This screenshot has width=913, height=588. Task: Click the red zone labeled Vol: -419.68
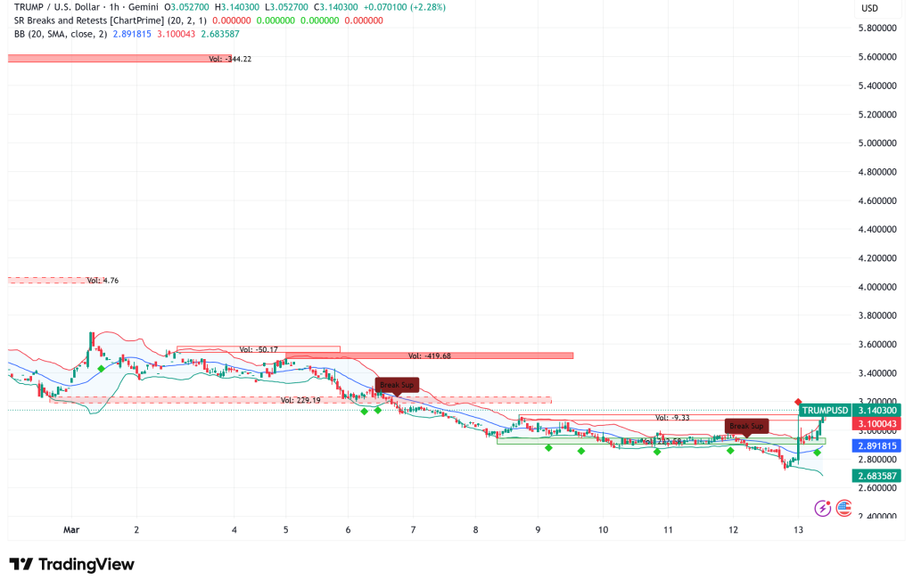429,355
